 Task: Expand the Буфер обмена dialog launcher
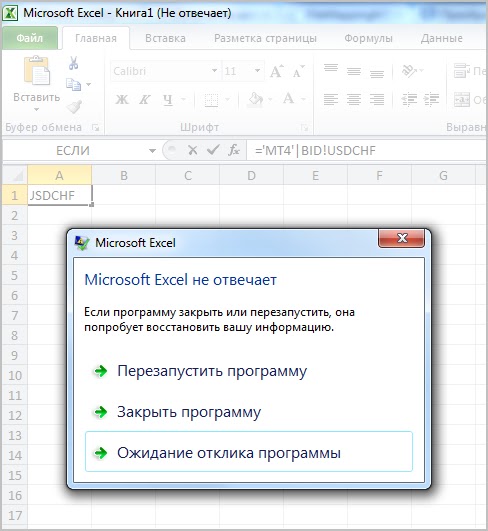pyautogui.click(x=96, y=128)
